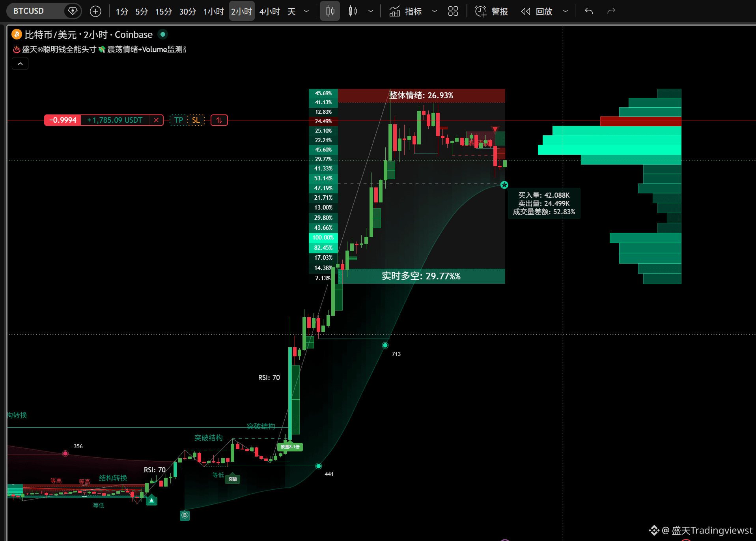
Task: Click the circle marker labeled 441
Action: 319,466
